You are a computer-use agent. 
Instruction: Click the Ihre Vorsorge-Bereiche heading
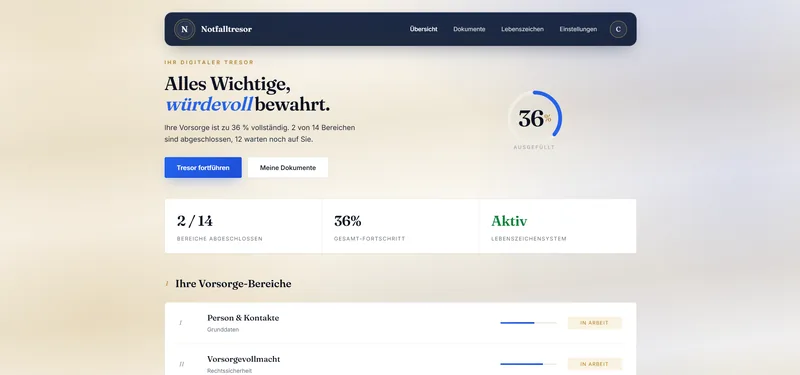[x=233, y=284]
